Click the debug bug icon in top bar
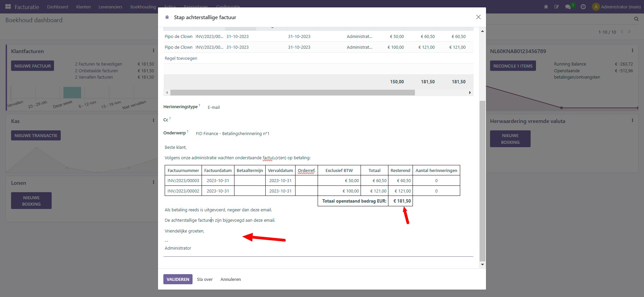 coord(546,7)
